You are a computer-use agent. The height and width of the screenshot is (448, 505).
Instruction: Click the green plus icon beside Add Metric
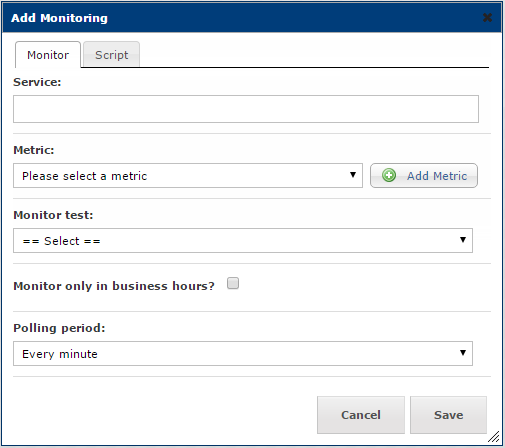click(x=389, y=175)
